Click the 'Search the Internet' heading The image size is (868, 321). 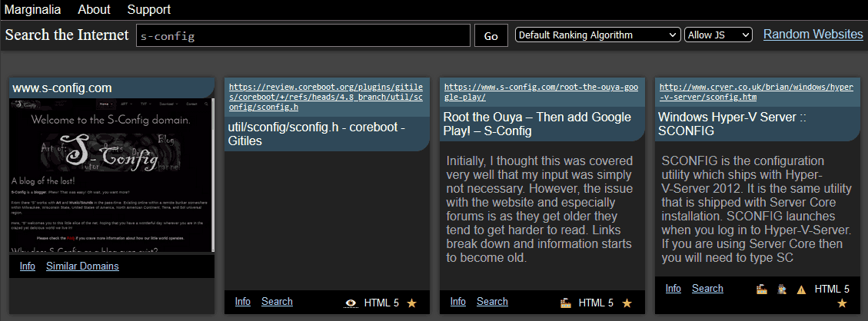[x=67, y=35]
